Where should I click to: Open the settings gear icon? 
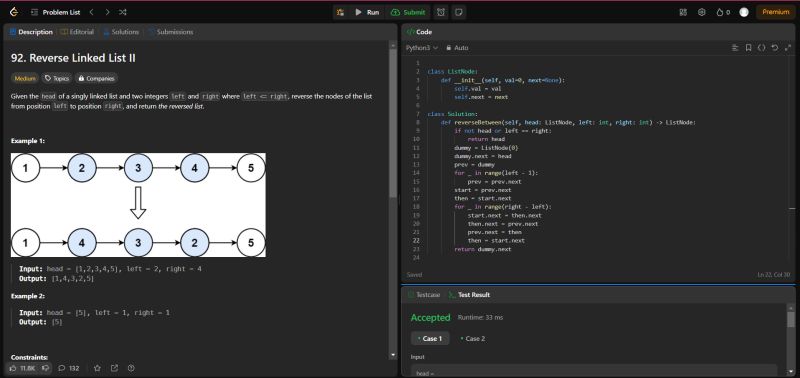click(x=702, y=12)
